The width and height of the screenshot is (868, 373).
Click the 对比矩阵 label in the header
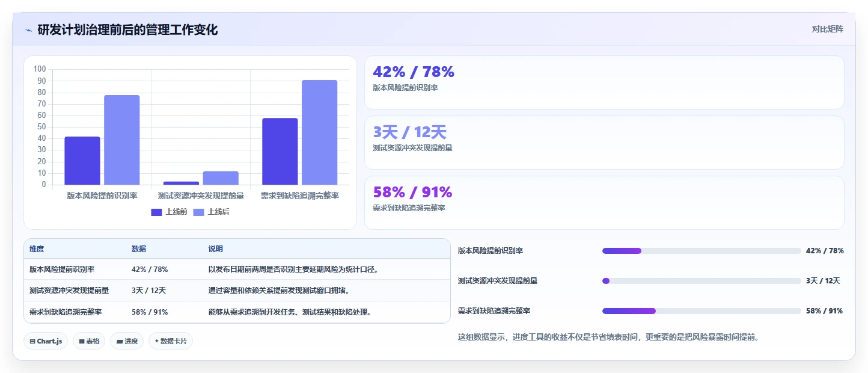[x=827, y=29]
